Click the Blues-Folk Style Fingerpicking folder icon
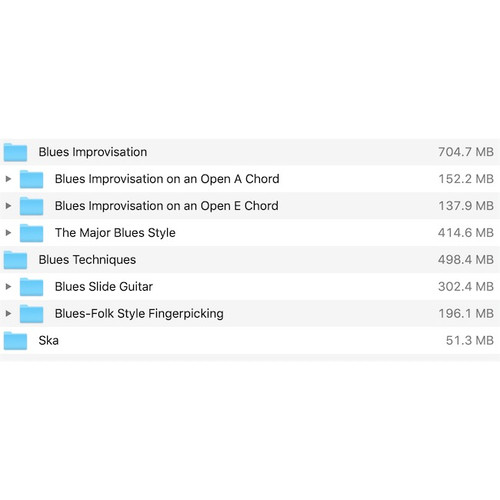Screen dimensions: 500x500 click(x=31, y=314)
